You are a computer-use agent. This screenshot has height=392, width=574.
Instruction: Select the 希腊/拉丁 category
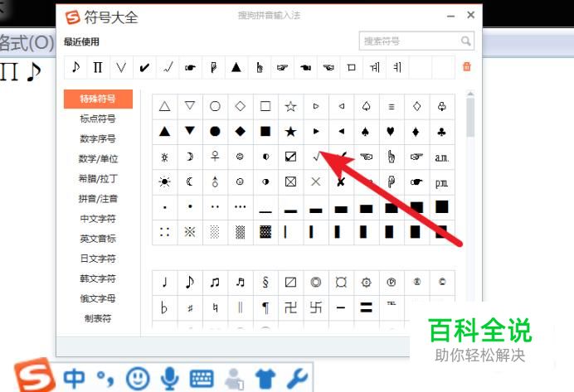pos(98,179)
